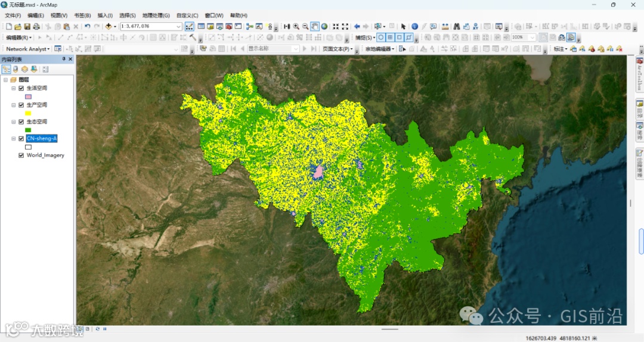Open the map scale dropdown

179,26
